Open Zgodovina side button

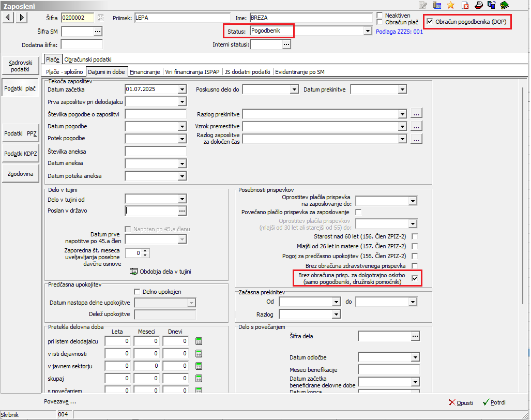click(x=20, y=174)
